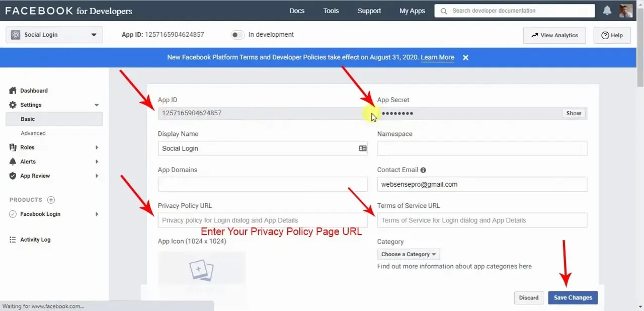Show the App Secret
The height and width of the screenshot is (311, 644).
pos(574,113)
